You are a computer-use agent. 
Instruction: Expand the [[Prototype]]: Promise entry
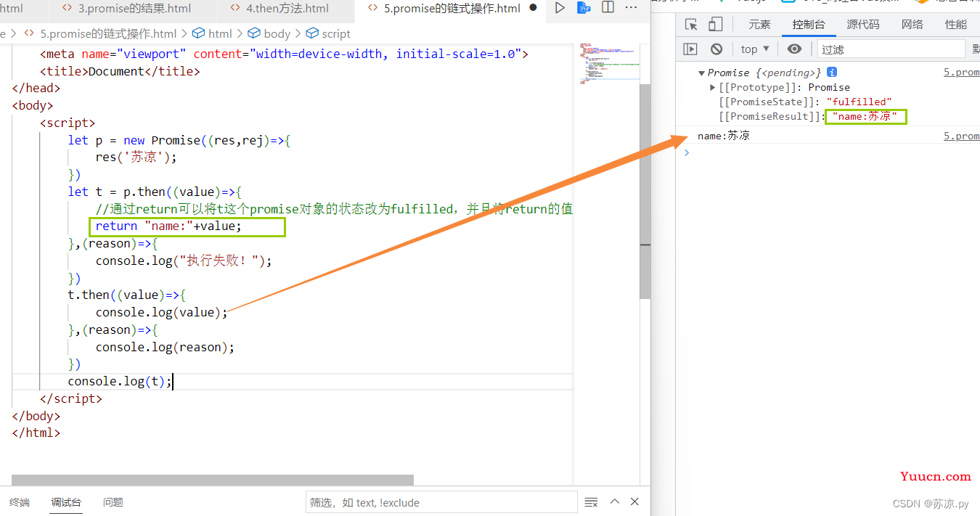(x=713, y=87)
